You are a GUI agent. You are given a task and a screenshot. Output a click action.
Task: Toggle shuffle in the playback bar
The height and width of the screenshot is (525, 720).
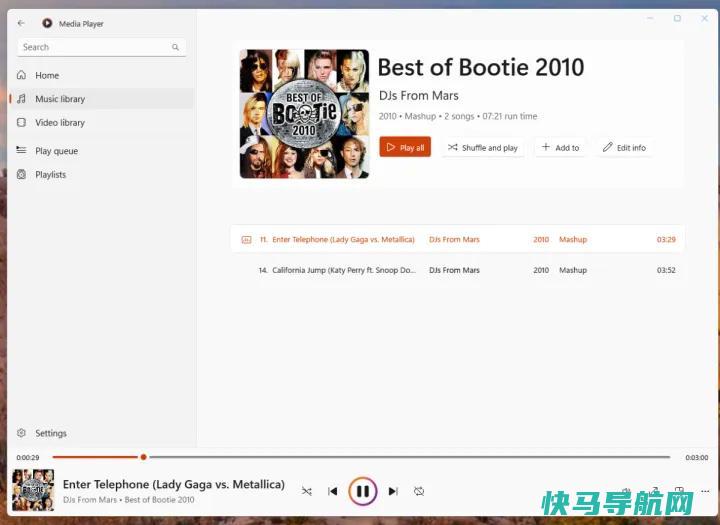(x=307, y=491)
